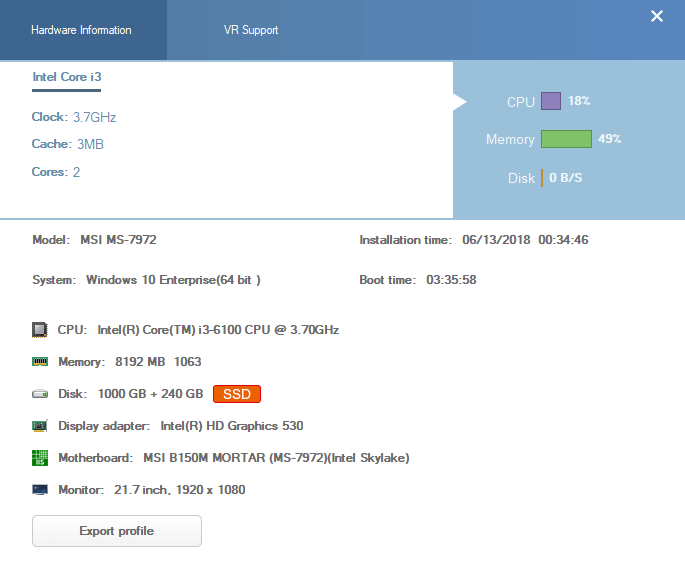
Task: Click Intel(R) HD Graphics 530 text
Action: click(x=232, y=426)
